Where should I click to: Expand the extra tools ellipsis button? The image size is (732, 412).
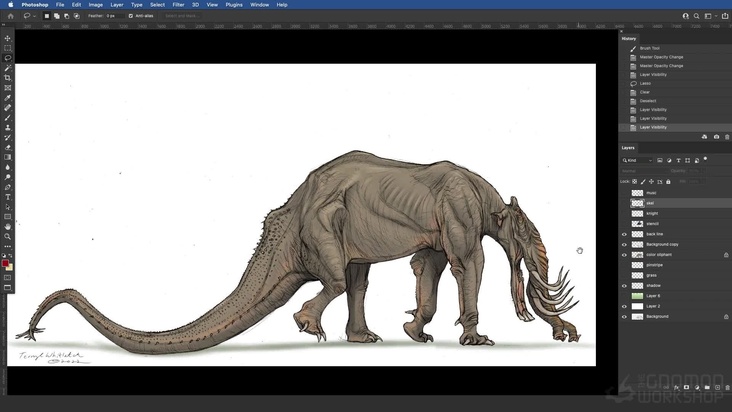click(7, 246)
